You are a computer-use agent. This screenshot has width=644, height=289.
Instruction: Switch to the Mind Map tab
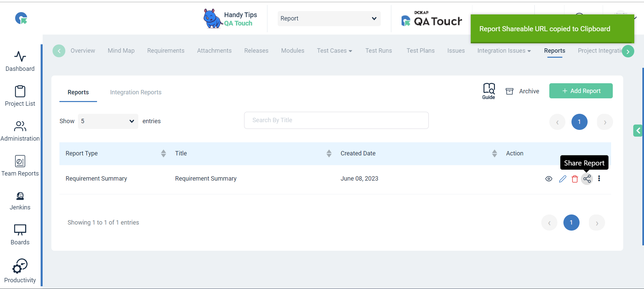[121, 51]
